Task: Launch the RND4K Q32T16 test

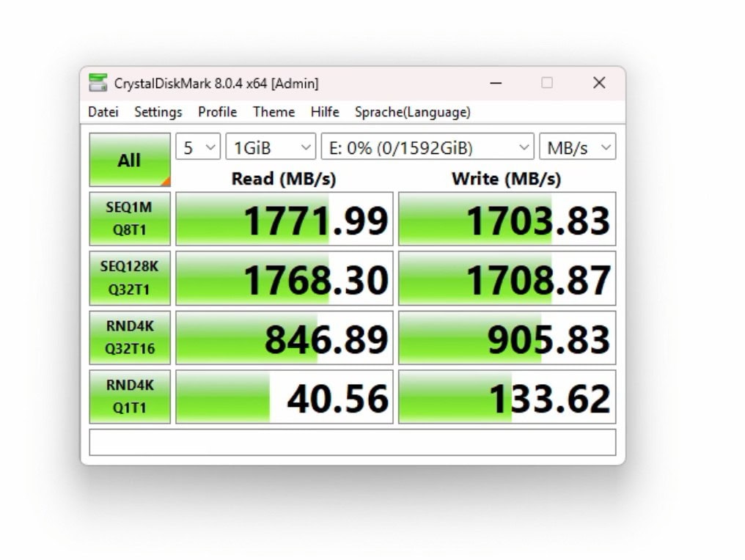Action: coord(129,337)
